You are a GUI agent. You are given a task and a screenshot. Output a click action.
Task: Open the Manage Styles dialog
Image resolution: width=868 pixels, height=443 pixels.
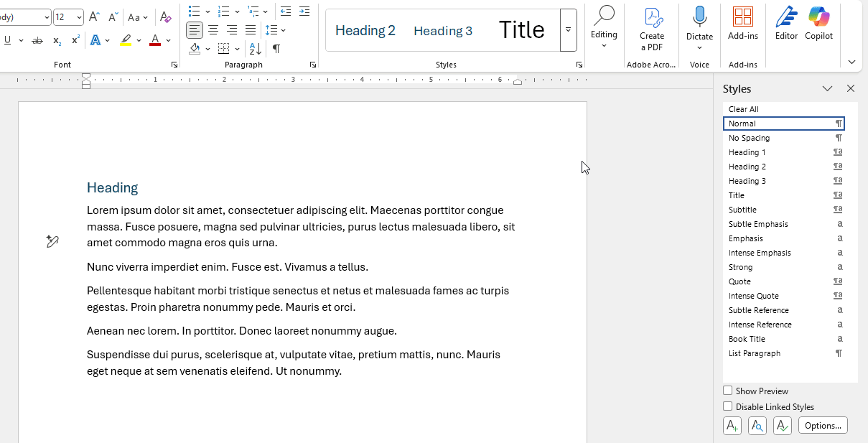pos(782,426)
